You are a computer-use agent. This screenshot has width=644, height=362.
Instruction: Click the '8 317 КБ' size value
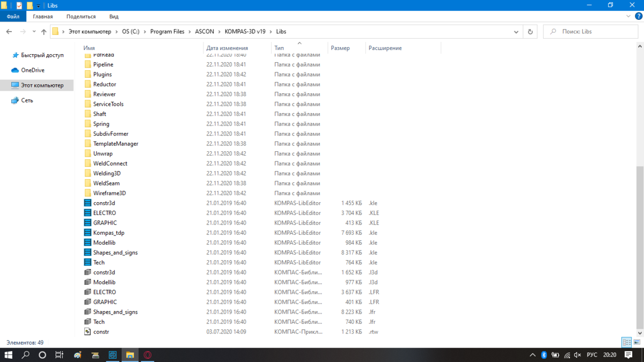(x=352, y=253)
